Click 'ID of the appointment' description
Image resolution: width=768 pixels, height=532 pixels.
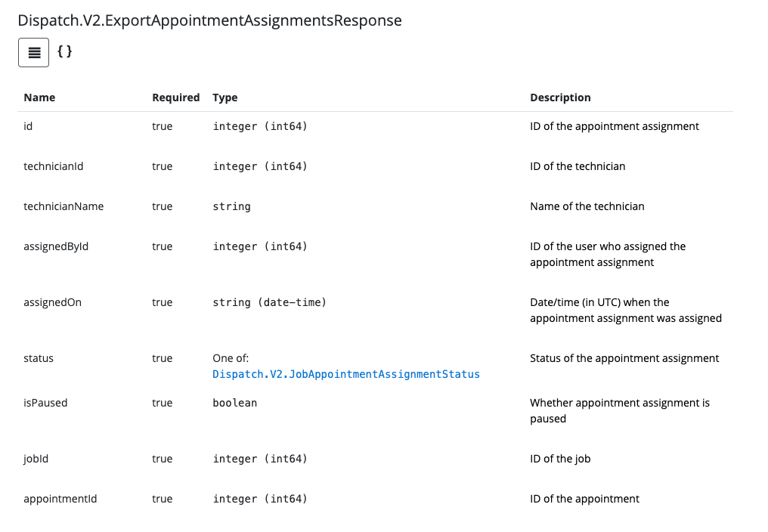(x=584, y=500)
